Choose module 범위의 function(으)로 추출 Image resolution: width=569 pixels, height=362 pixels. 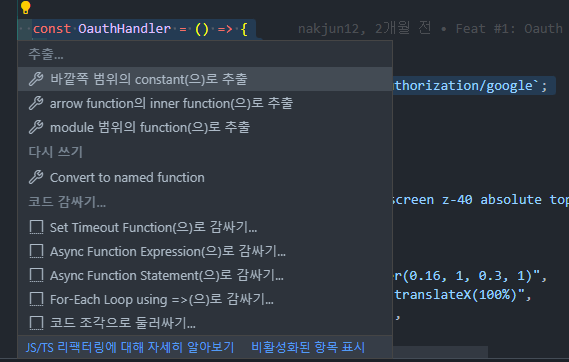[x=205, y=127]
